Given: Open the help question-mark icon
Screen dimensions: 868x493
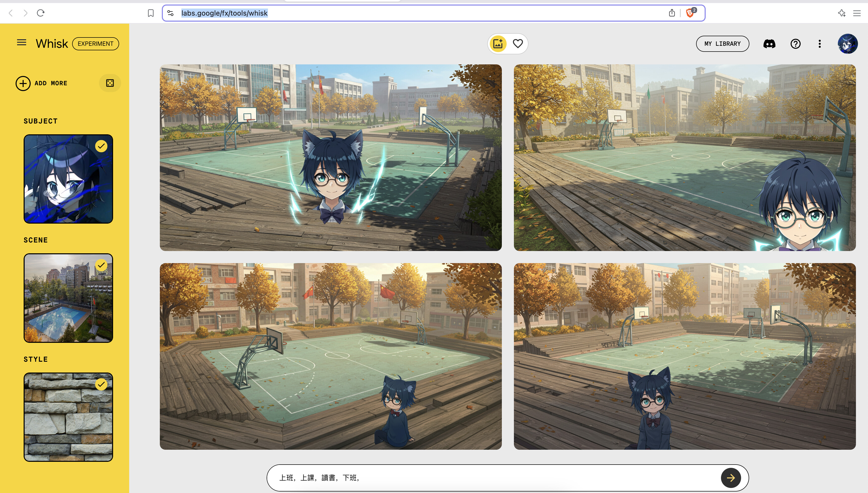Looking at the screenshot, I should coord(795,44).
